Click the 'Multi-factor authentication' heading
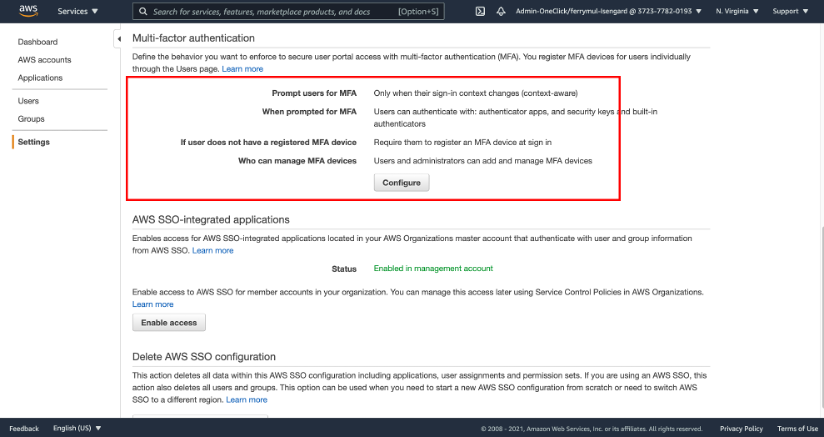The image size is (824, 437). pos(193,38)
